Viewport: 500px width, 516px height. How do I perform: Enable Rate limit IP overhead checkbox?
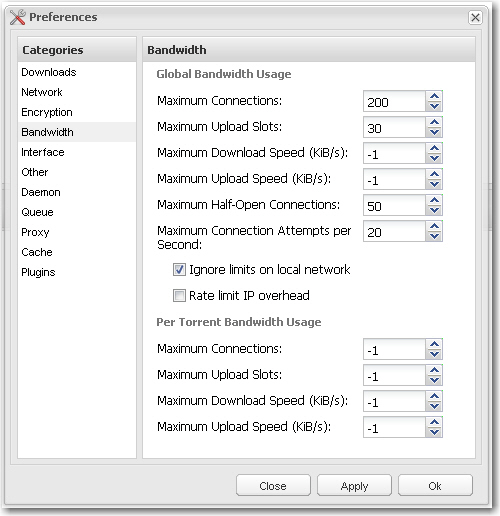[x=179, y=295]
